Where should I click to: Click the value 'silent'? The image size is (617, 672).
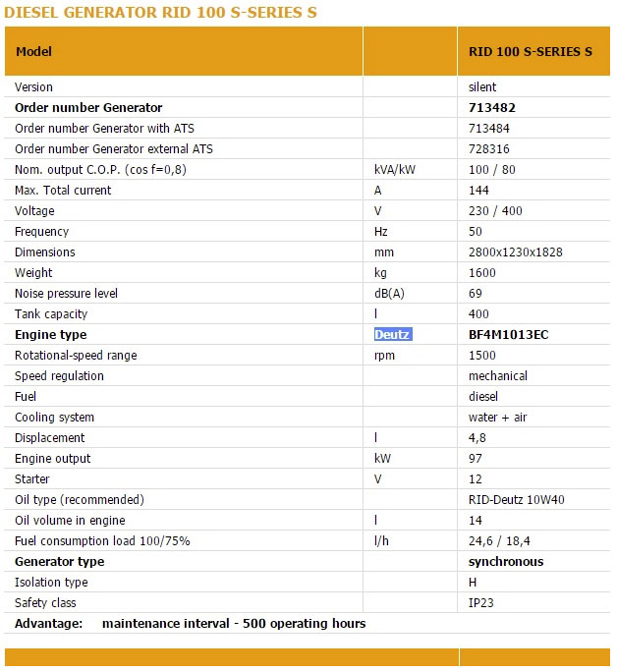pyautogui.click(x=482, y=87)
